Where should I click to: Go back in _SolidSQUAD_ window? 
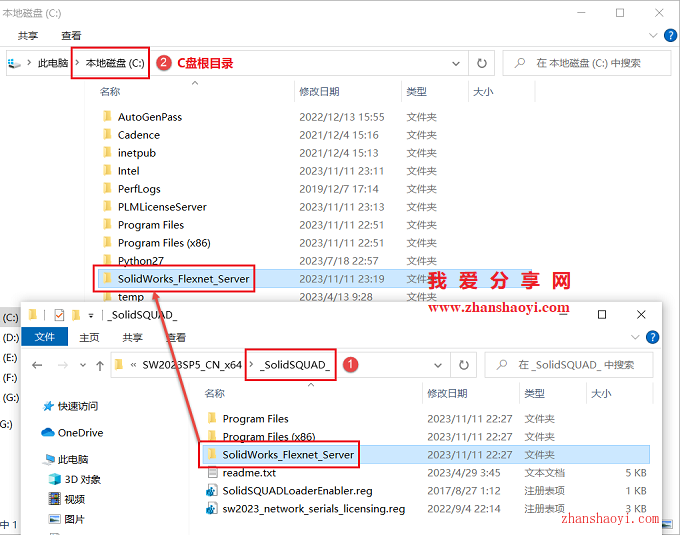click(x=37, y=365)
